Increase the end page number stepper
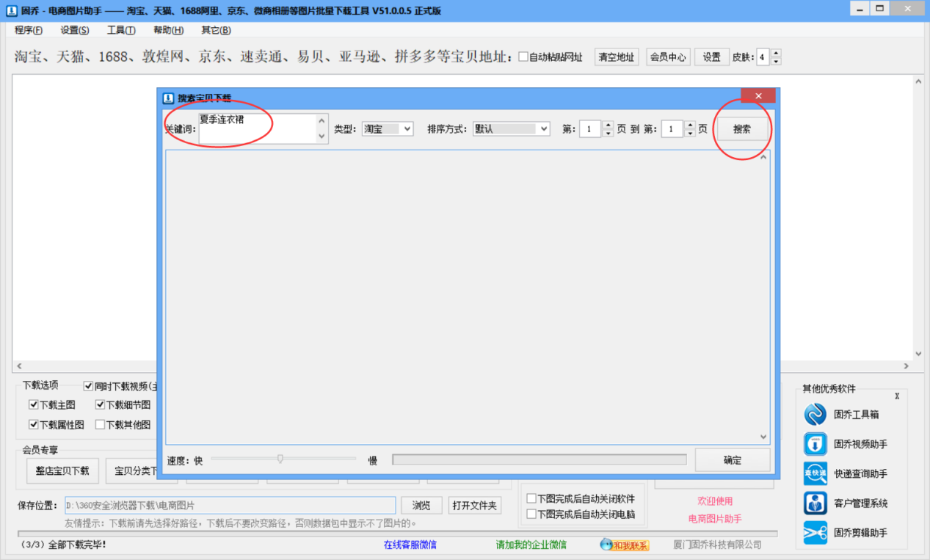 click(690, 125)
